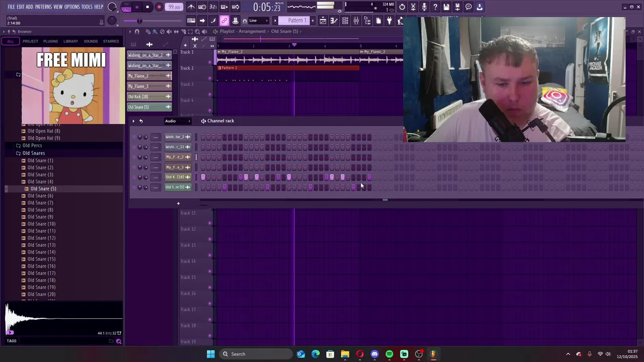
Task: Open the channel rack view icon
Action: [x=345, y=21]
